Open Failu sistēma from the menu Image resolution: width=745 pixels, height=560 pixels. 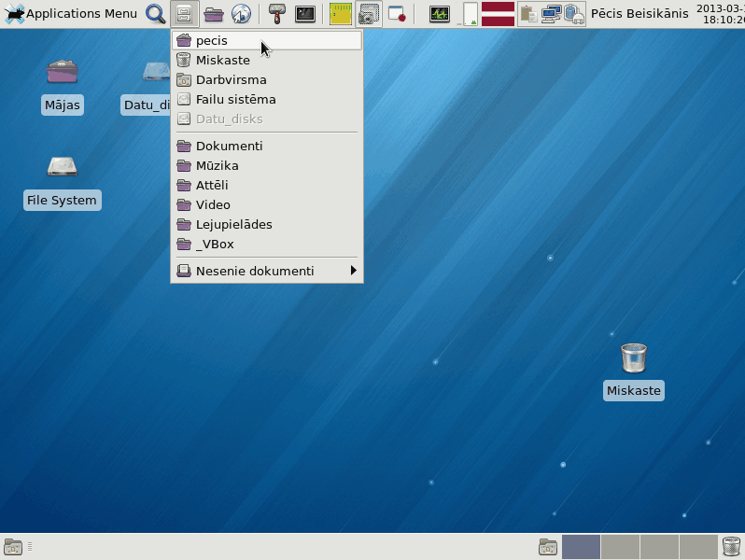coord(267,99)
